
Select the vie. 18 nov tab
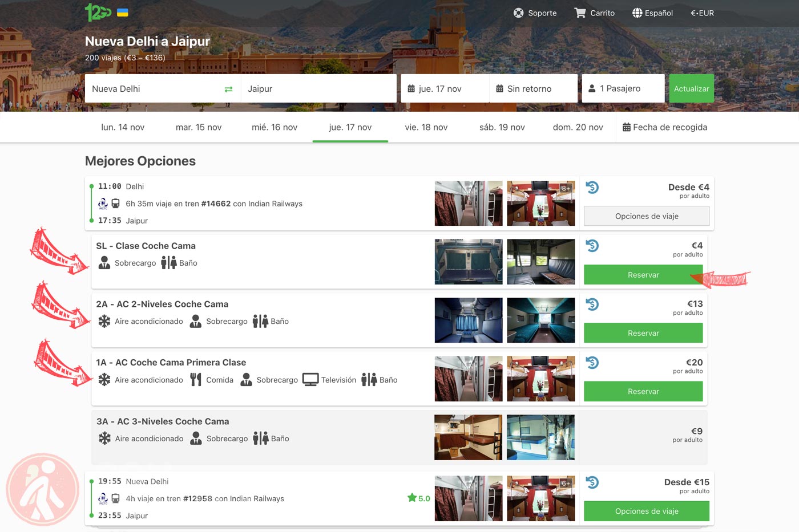point(426,127)
